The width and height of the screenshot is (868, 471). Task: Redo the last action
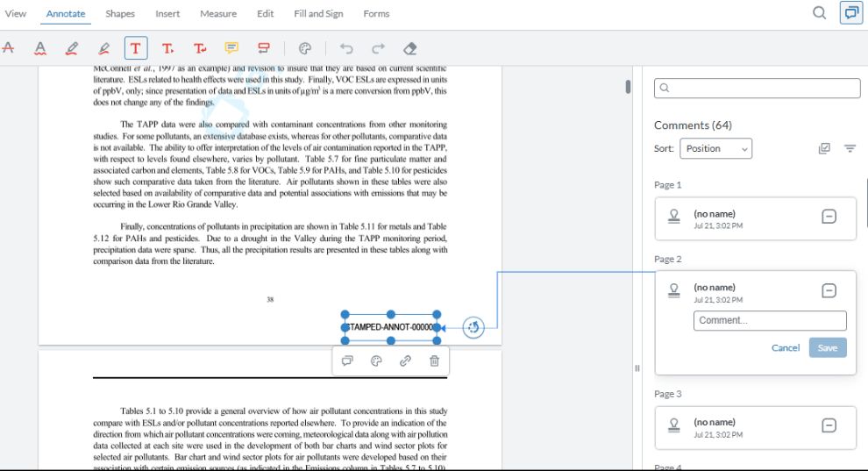tap(378, 48)
